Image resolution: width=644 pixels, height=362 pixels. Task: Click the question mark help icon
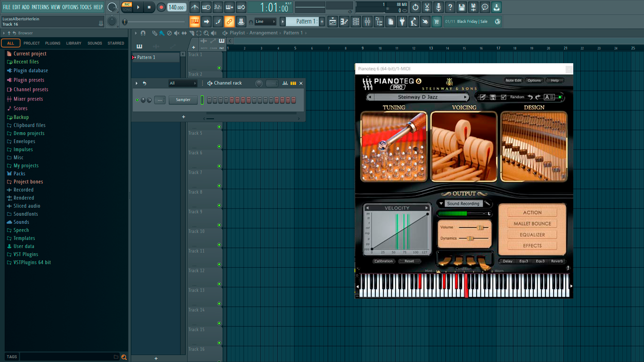point(450,7)
